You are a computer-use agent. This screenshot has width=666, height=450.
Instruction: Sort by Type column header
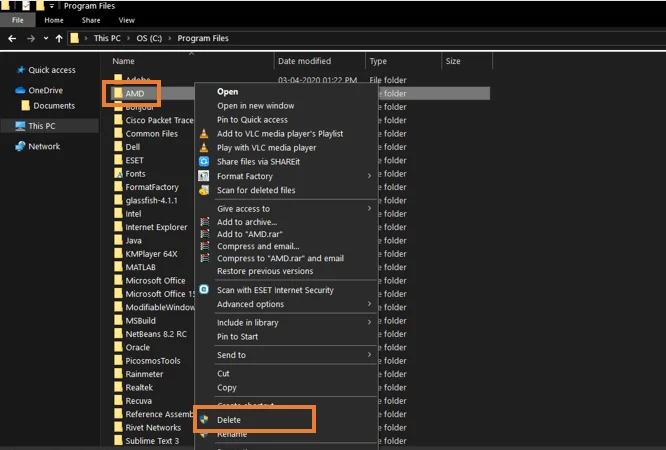378,61
